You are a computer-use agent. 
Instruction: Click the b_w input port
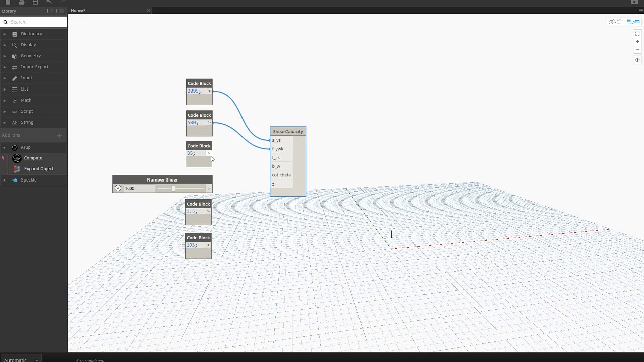(281, 166)
